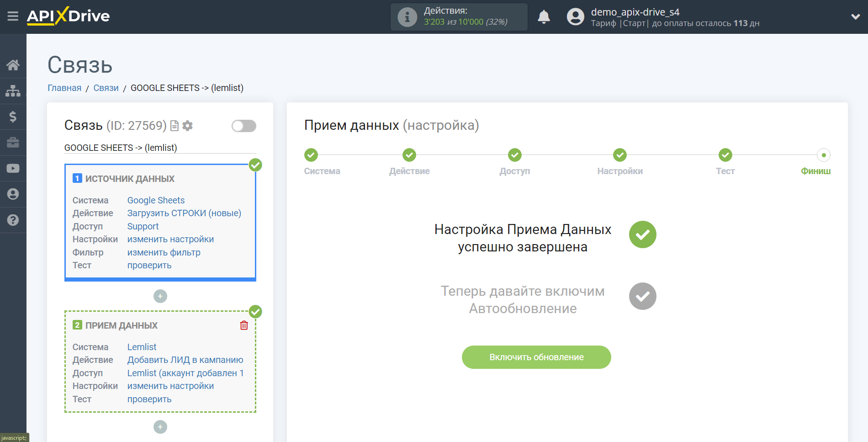
Task: Click the user avatar icon
Action: click(575, 17)
